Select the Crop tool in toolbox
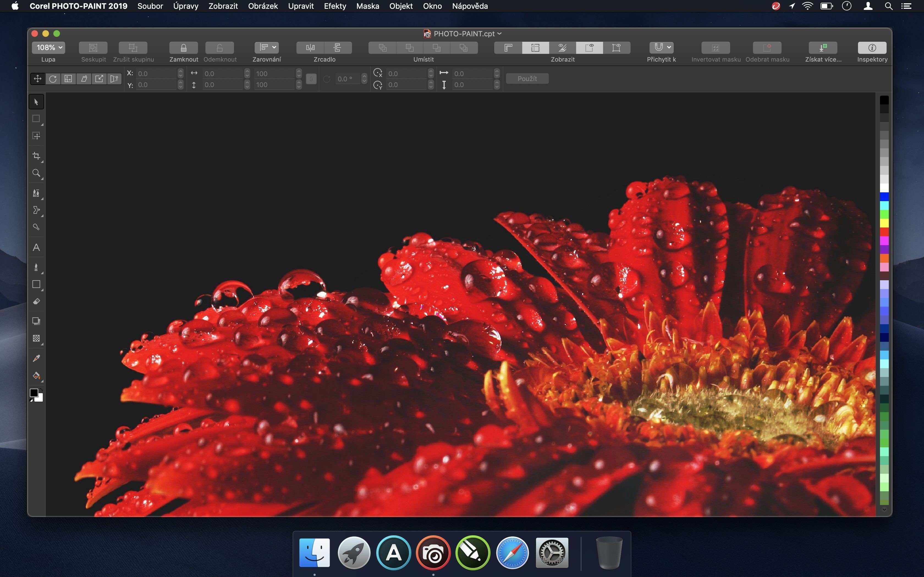Screen dimensions: 924x577 [x=36, y=156]
